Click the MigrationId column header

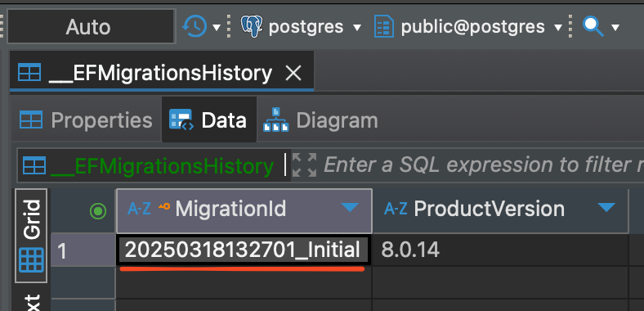pos(244,210)
